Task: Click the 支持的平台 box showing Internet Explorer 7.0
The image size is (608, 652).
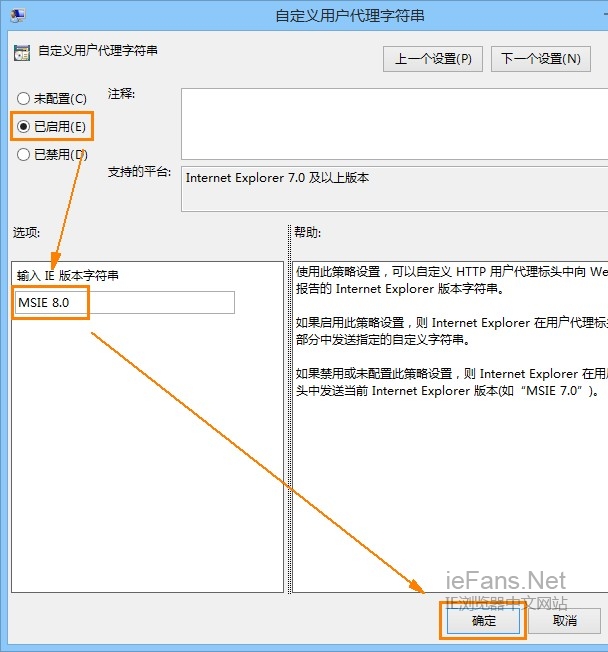Action: (394, 188)
